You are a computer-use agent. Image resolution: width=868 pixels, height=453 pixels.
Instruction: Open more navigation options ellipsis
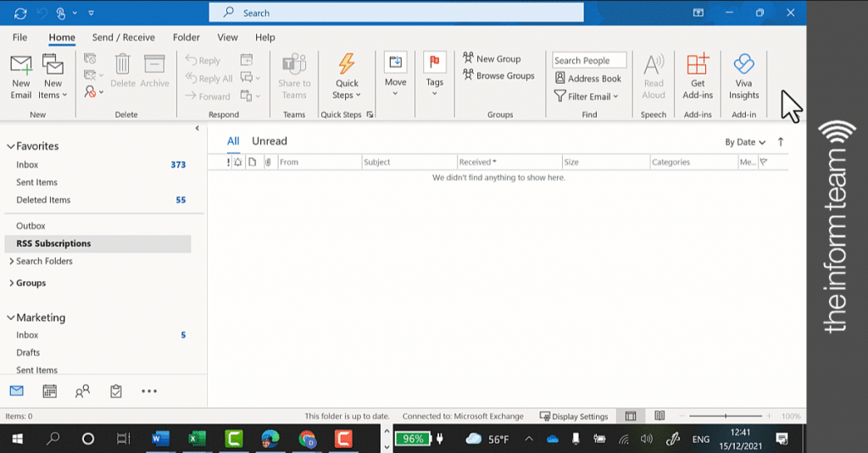tap(149, 391)
